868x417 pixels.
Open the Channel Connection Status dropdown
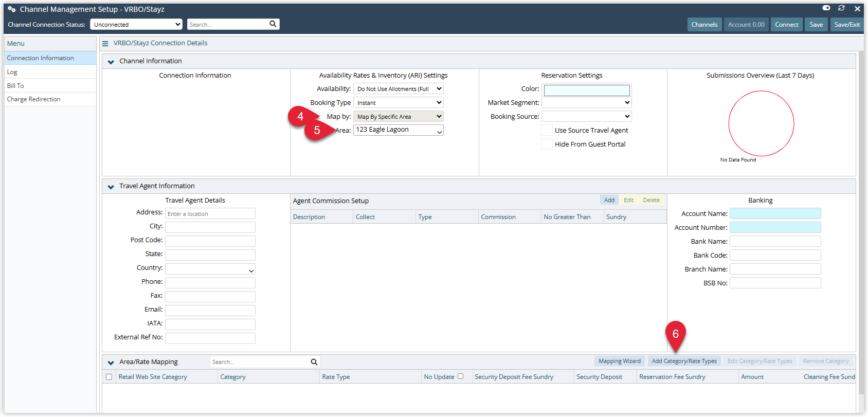(x=136, y=24)
